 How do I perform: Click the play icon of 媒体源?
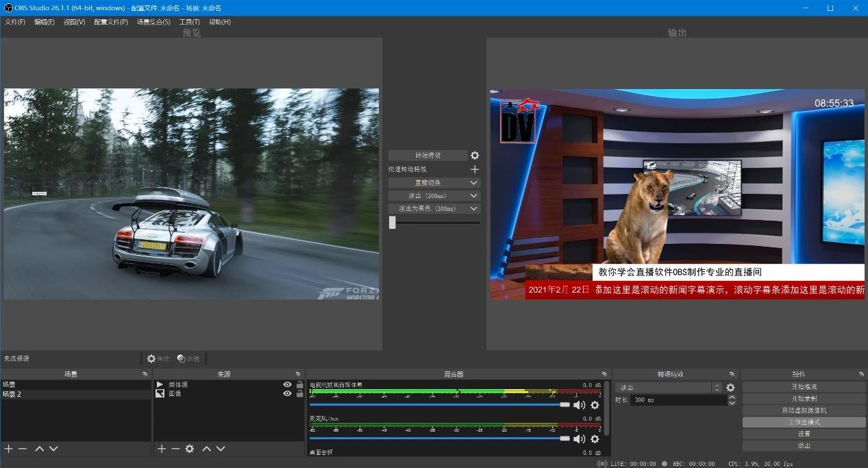(x=160, y=384)
